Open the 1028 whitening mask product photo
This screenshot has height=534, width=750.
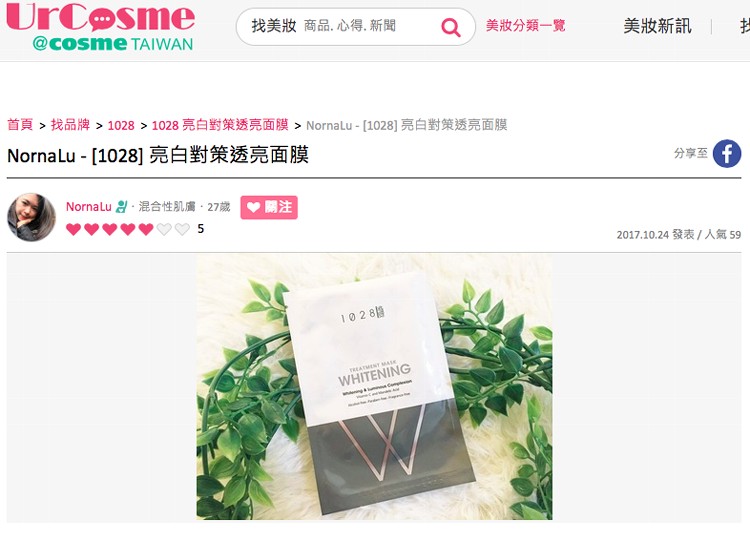click(x=374, y=387)
